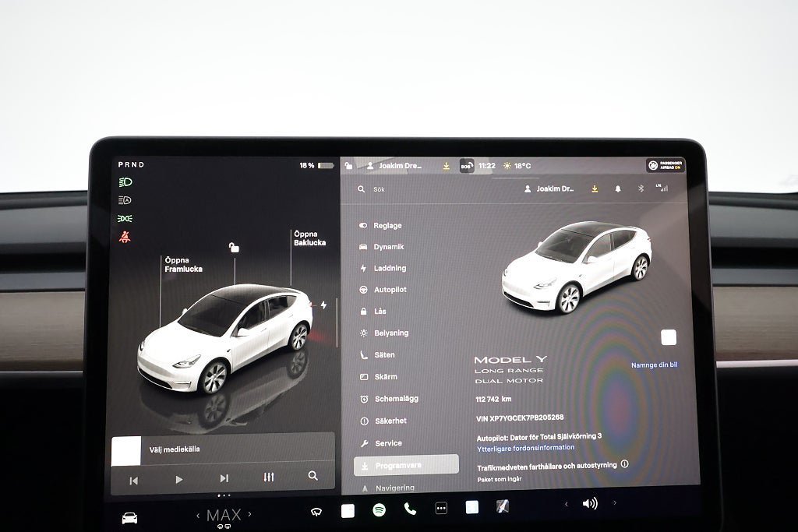Click the yellow software download icon in settings header
The image size is (798, 532).
[595, 188]
